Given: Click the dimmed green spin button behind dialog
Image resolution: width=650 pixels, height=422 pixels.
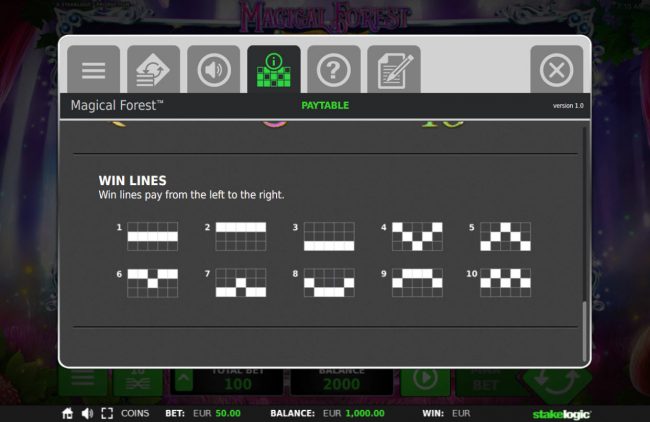Looking at the screenshot, I should [558, 383].
